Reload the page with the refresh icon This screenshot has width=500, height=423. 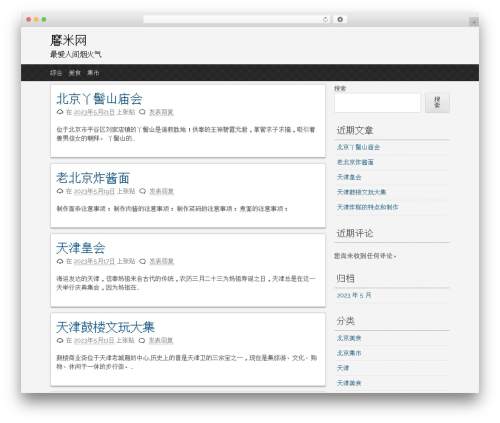325,20
